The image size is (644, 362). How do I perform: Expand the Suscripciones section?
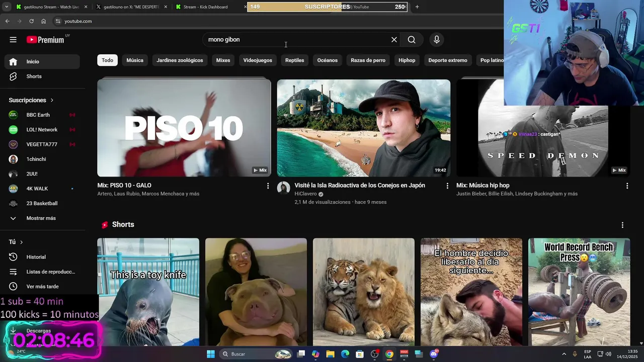tap(31, 100)
